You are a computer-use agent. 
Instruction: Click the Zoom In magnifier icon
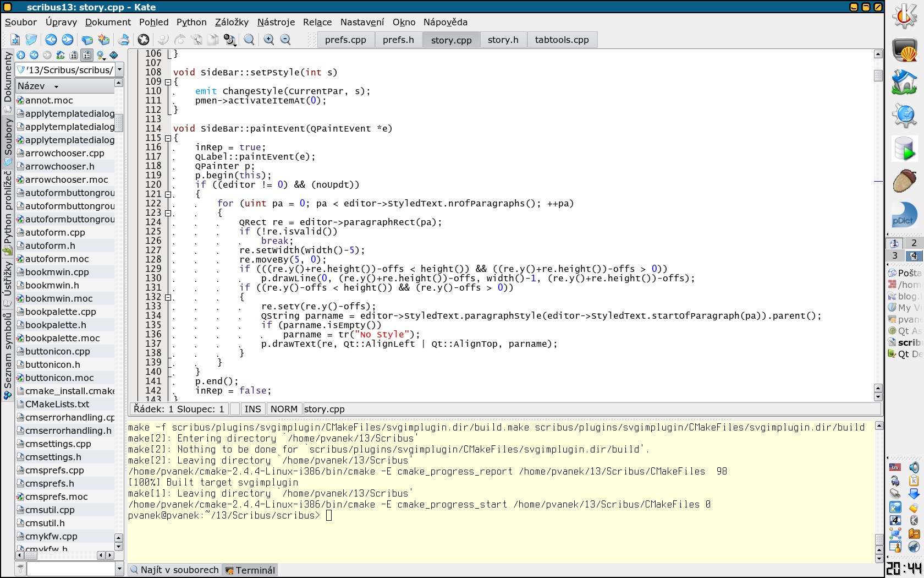coord(269,40)
